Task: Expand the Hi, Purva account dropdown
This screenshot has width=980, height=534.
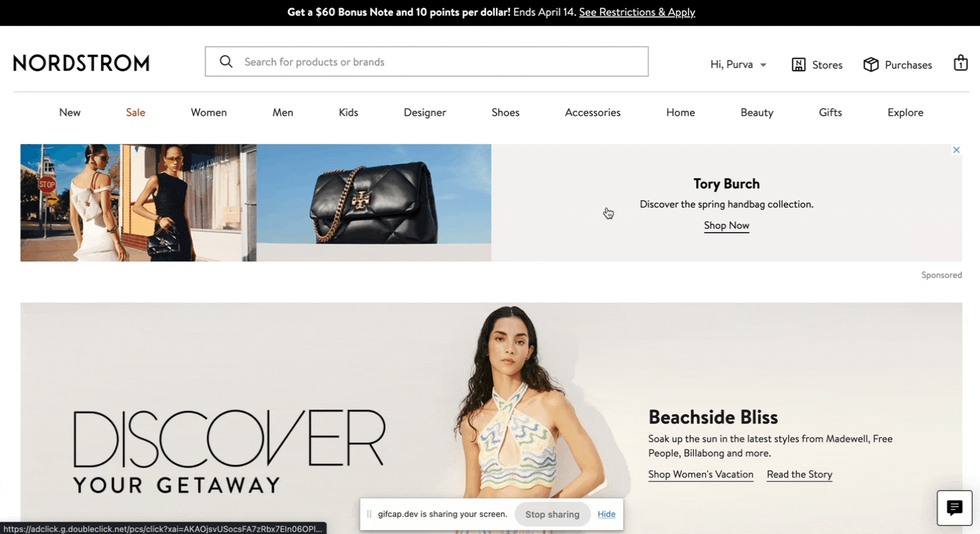Action: [x=738, y=64]
